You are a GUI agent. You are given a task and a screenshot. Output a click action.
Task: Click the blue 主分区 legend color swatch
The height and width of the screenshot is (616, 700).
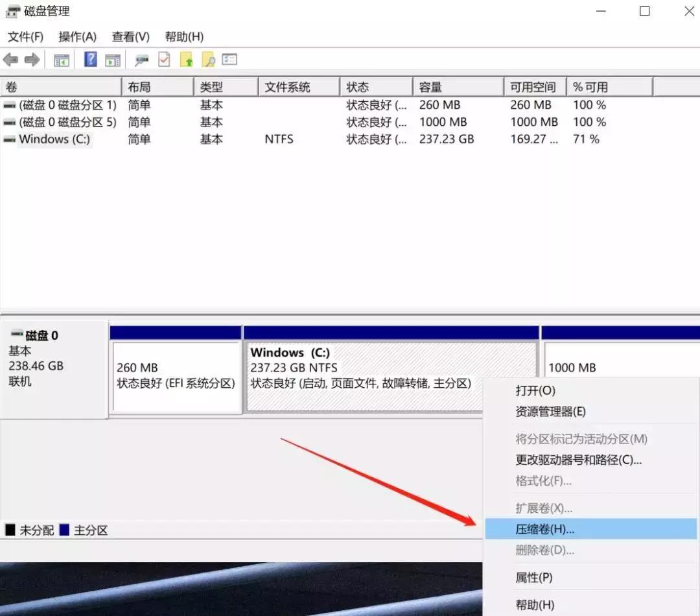click(x=64, y=530)
